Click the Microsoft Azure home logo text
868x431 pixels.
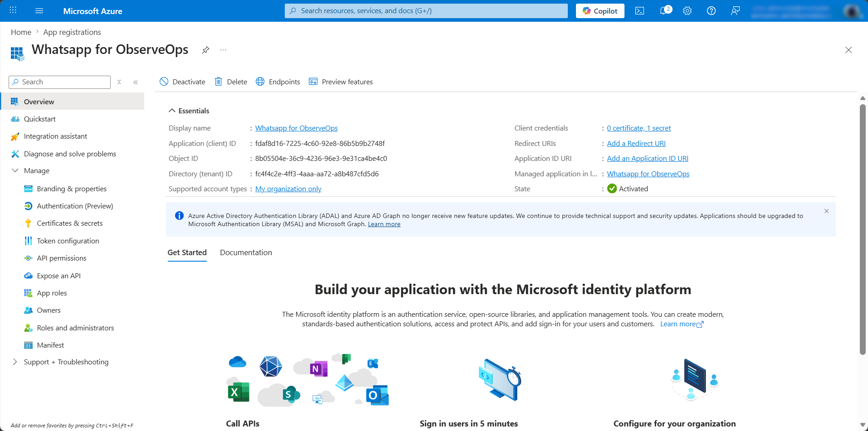(93, 11)
